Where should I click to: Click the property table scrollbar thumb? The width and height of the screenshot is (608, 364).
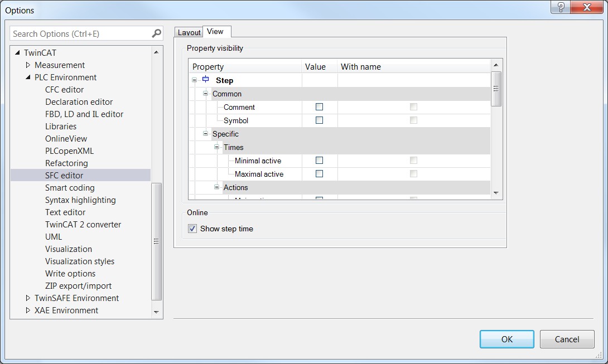click(496, 89)
